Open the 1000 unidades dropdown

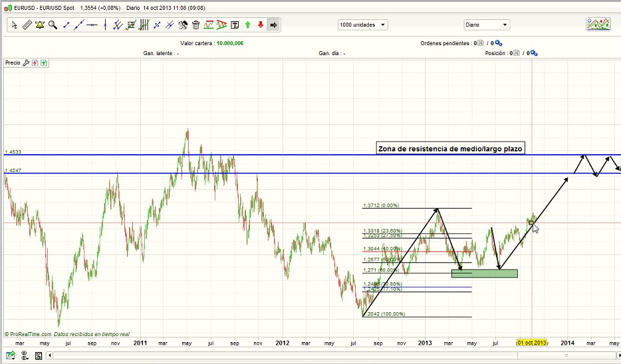(x=363, y=25)
